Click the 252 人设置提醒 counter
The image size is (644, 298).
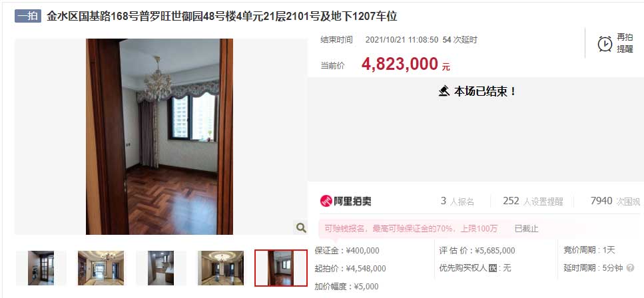click(533, 201)
